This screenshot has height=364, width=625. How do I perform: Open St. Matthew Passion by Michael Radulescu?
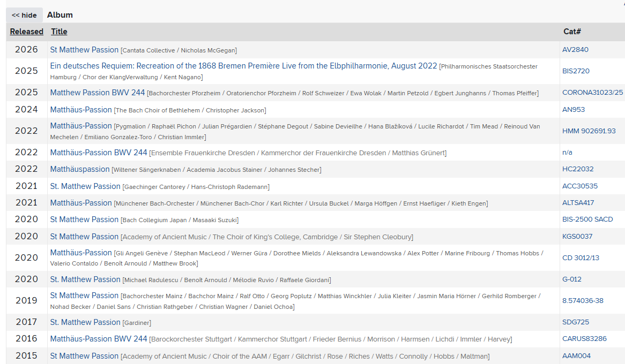pyautogui.click(x=85, y=279)
